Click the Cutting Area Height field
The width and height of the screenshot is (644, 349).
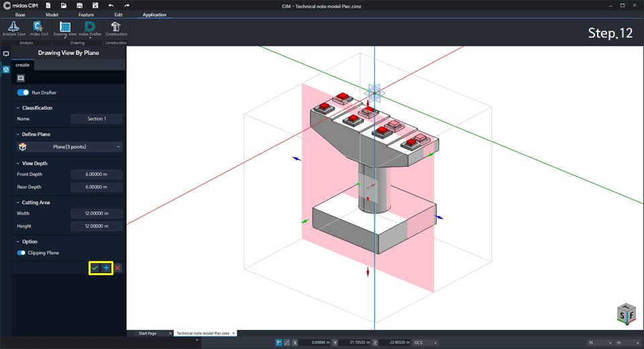click(x=97, y=226)
